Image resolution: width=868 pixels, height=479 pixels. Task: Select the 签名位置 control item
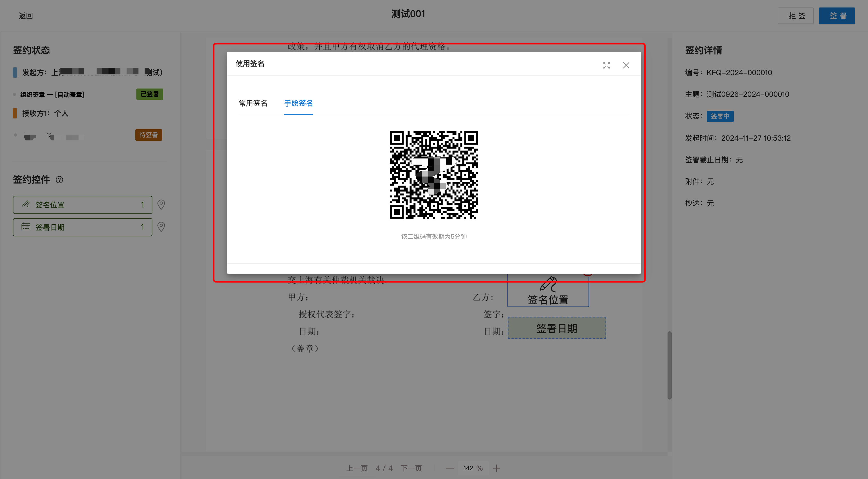pyautogui.click(x=83, y=205)
